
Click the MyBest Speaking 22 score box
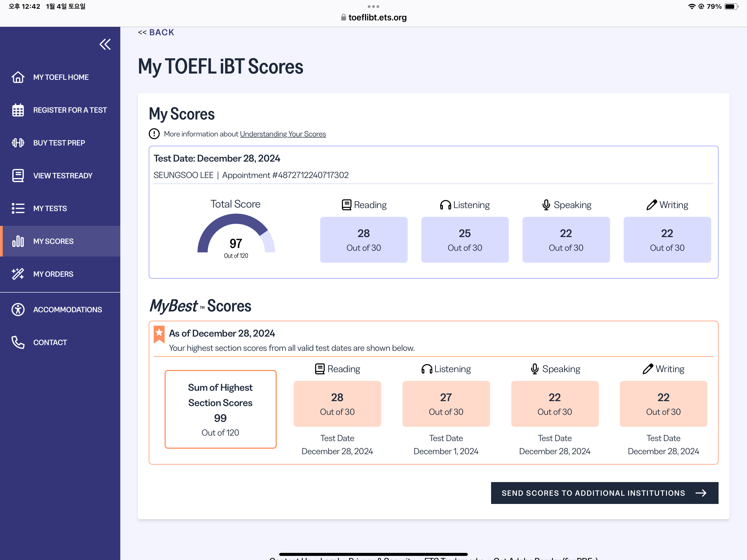[555, 404]
